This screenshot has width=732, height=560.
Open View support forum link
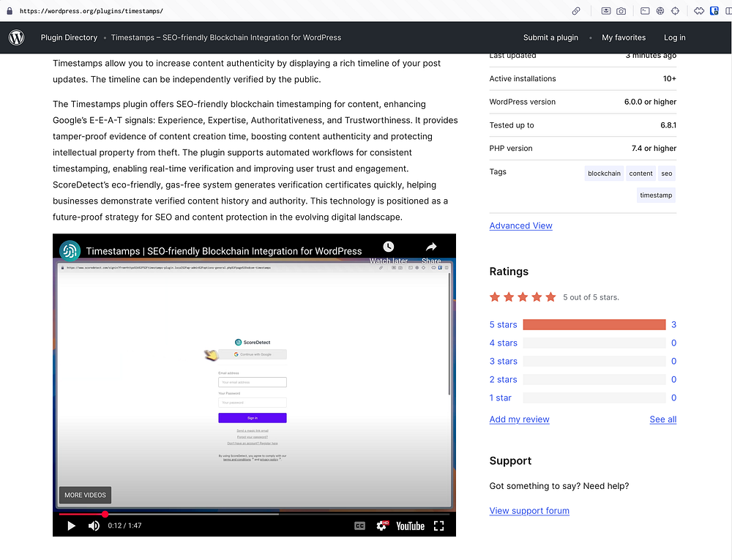click(529, 510)
